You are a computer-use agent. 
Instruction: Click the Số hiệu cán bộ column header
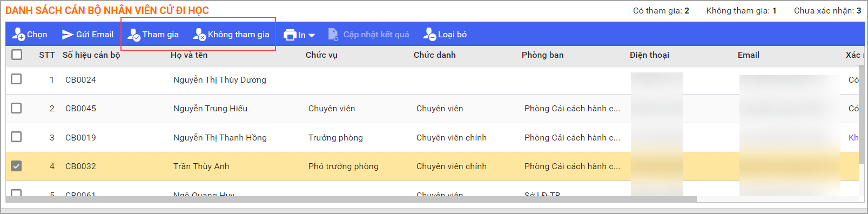tap(91, 55)
